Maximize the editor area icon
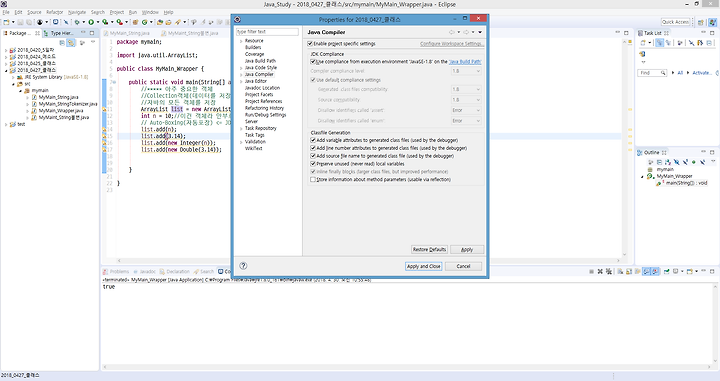This screenshot has height=381, width=720. coord(626,33)
